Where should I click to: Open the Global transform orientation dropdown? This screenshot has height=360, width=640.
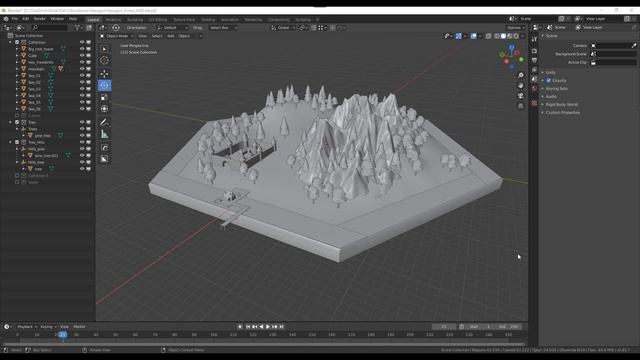tap(283, 28)
